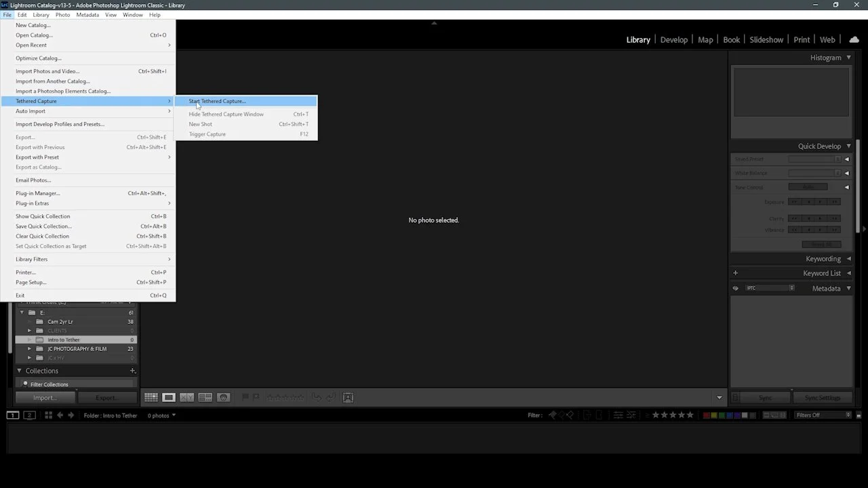
Task: Expand the Keywording panel
Action: 848,259
